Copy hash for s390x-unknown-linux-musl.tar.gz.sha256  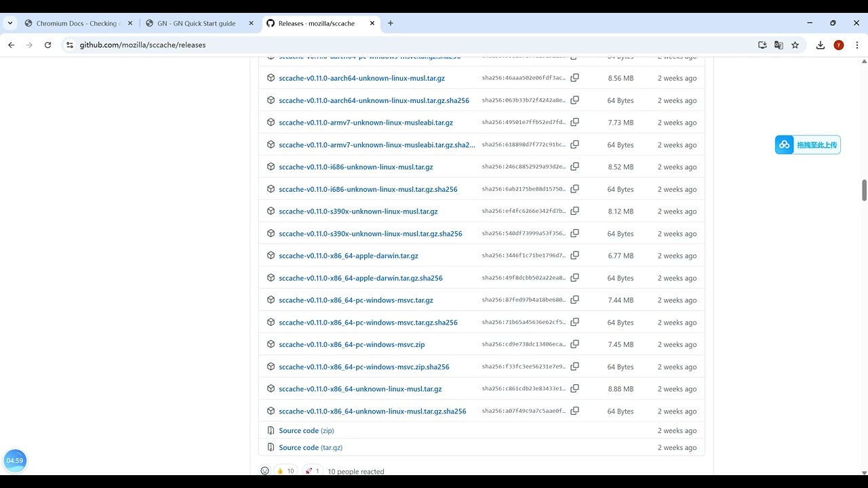[574, 233]
